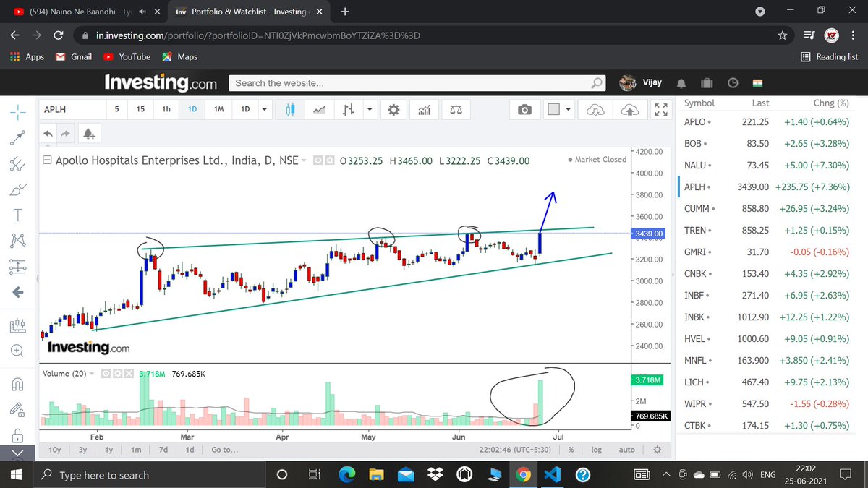Select the zoom in tool
The height and width of the screenshot is (488, 868).
coord(18,351)
